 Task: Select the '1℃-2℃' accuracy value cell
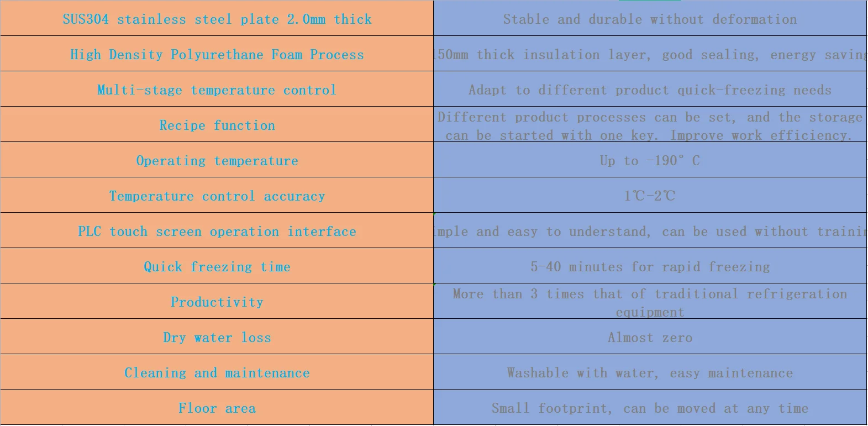pos(650,195)
